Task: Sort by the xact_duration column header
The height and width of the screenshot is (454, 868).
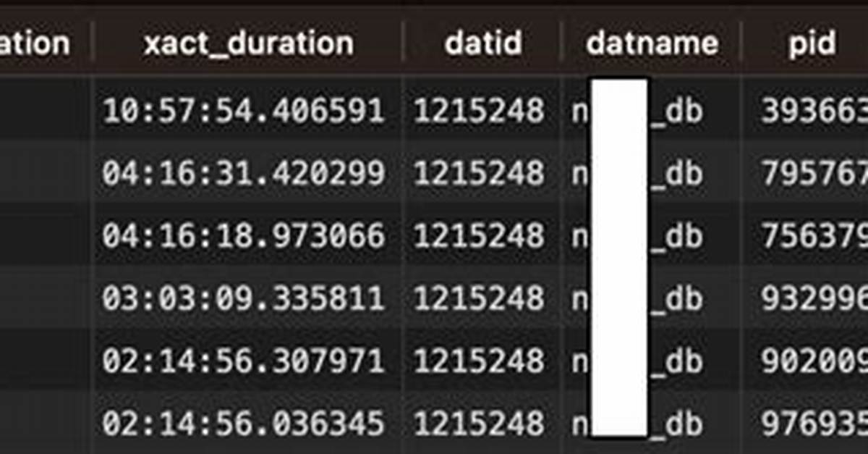Action: click(248, 44)
